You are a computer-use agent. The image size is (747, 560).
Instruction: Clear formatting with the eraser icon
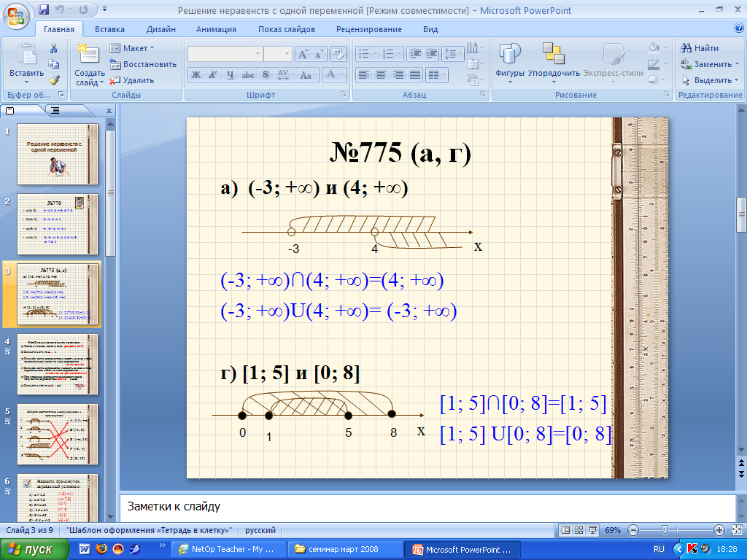coord(337,53)
